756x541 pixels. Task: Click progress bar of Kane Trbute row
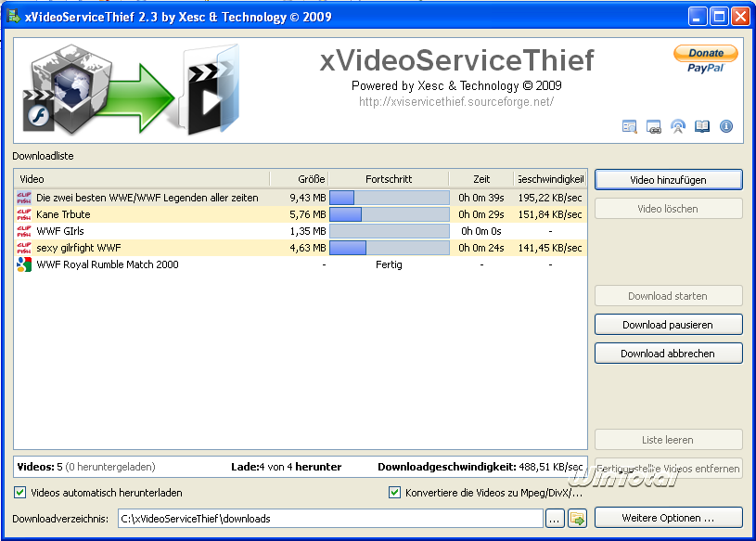390,214
